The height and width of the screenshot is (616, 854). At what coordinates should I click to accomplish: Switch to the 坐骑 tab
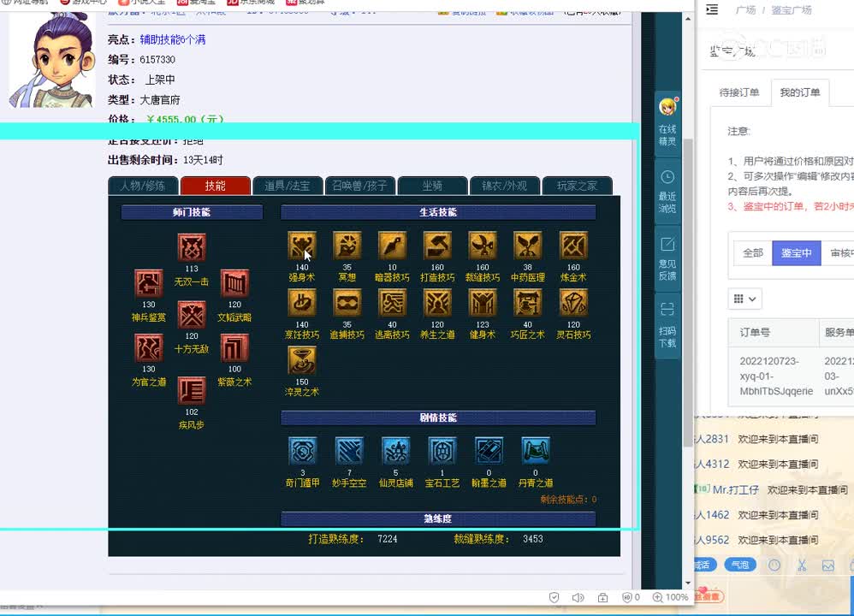click(432, 186)
